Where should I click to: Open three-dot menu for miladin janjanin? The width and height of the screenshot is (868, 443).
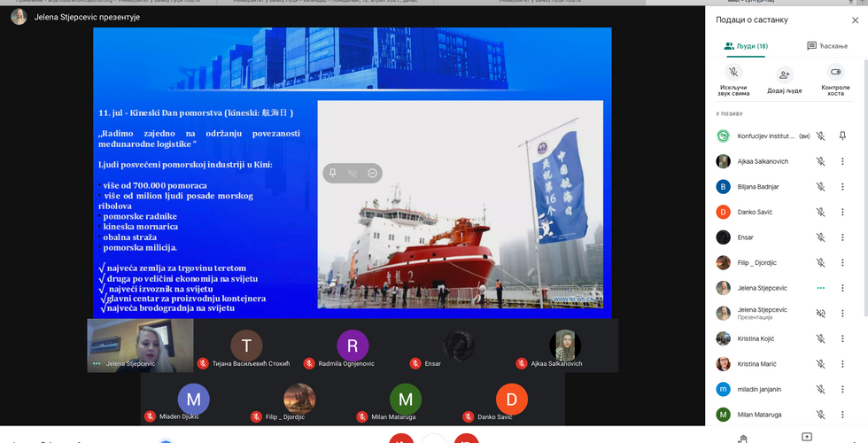pyautogui.click(x=842, y=389)
